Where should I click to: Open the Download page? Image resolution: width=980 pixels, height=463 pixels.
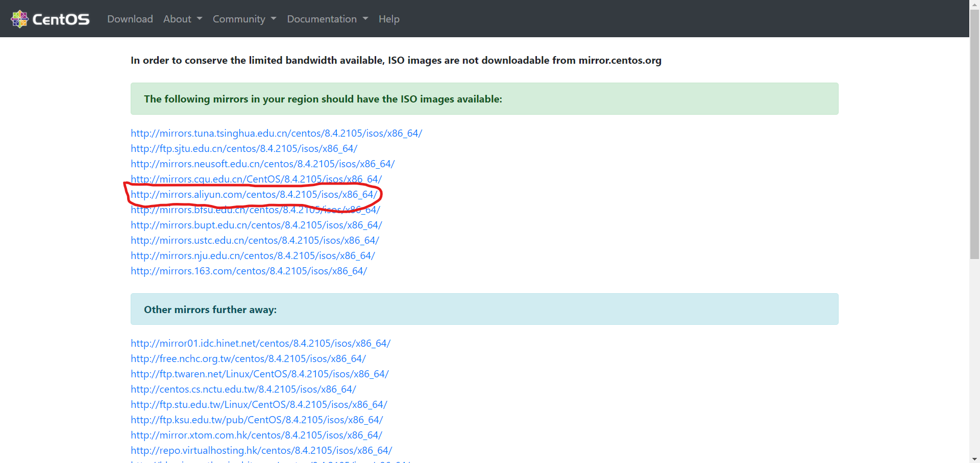click(x=130, y=19)
